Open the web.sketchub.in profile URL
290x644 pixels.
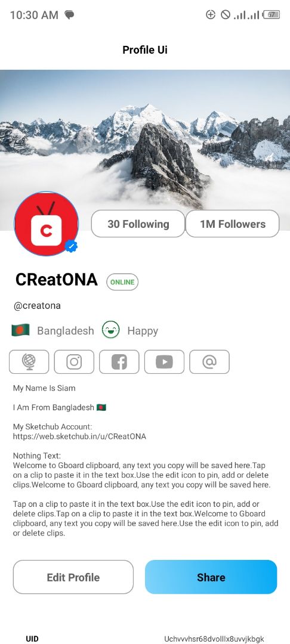[80, 436]
